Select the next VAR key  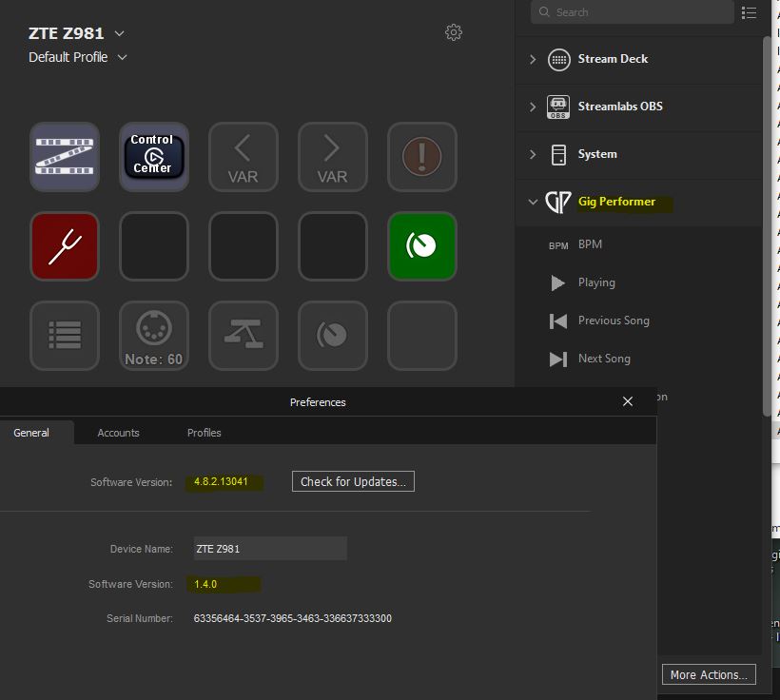[x=332, y=157]
